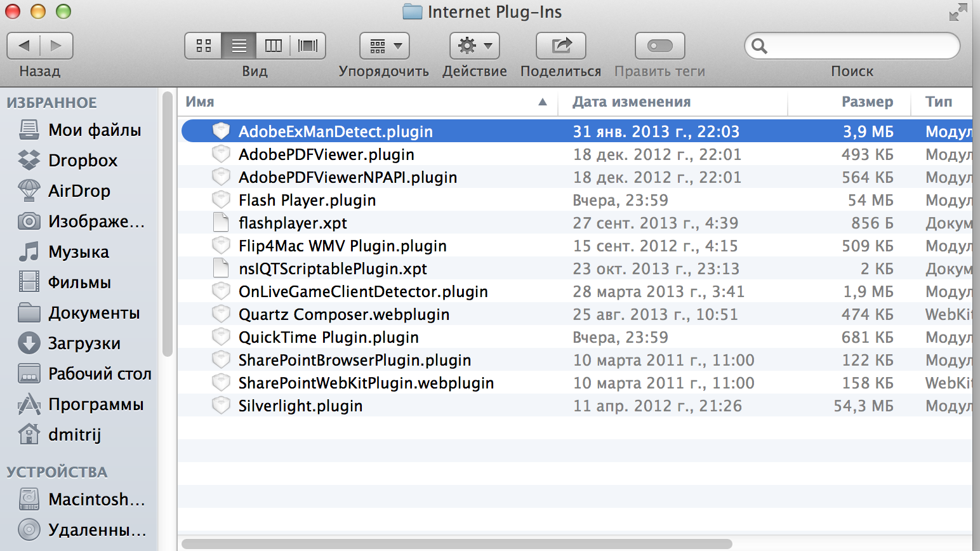Viewport: 980px width, 551px height.
Task: Click the Share (Поделиться) button
Action: point(561,46)
